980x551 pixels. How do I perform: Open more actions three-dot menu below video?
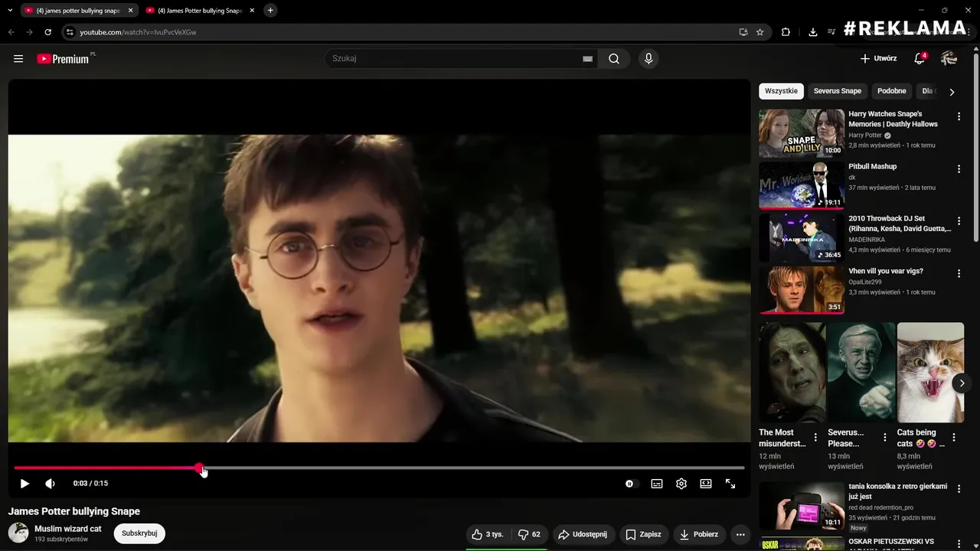click(740, 534)
